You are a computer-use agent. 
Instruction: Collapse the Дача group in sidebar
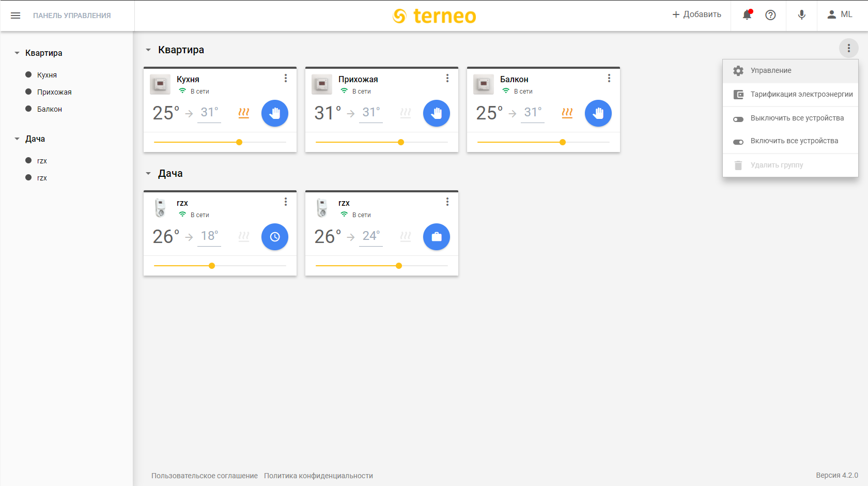(x=17, y=139)
